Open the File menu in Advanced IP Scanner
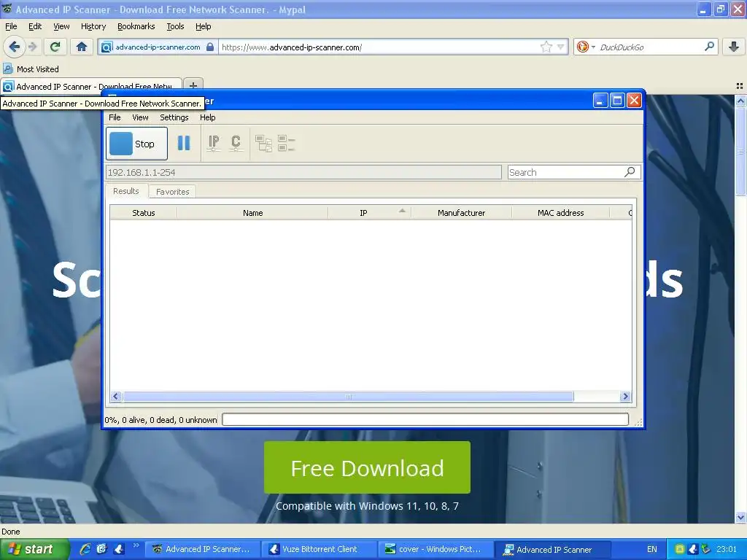Image resolution: width=747 pixels, height=560 pixels. 115,117
